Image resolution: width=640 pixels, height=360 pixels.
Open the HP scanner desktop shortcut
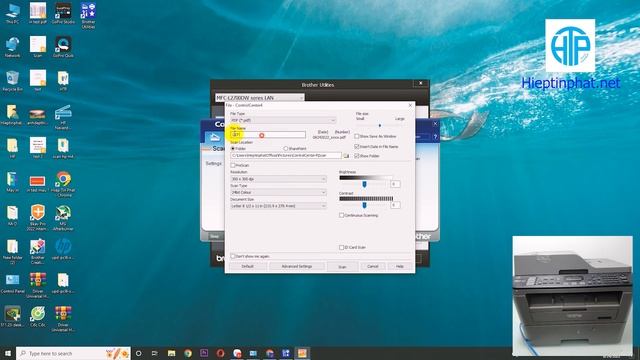click(x=63, y=117)
